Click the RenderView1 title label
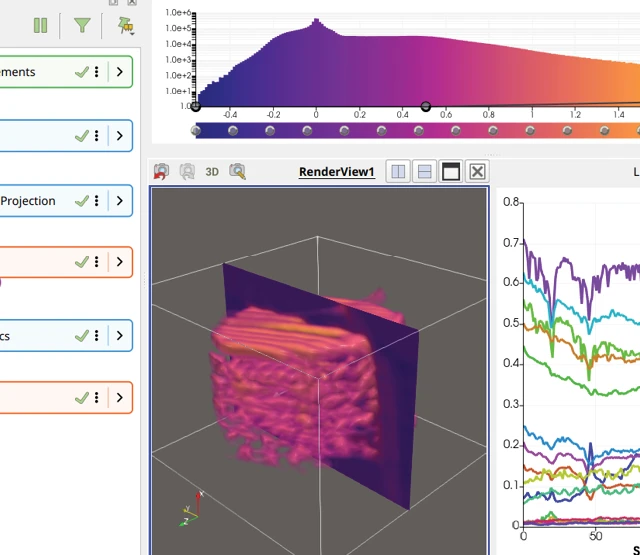Screen dimensions: 640x555 337,172
